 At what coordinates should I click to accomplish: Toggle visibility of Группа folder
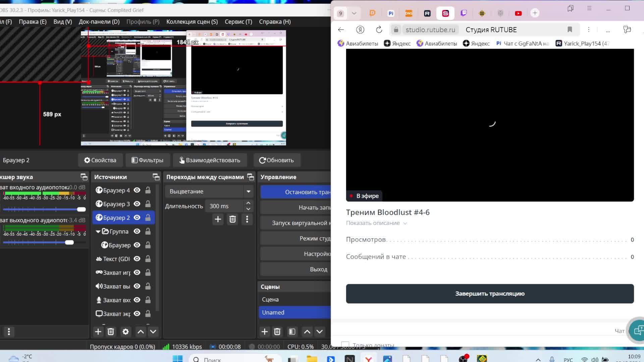tap(137, 231)
